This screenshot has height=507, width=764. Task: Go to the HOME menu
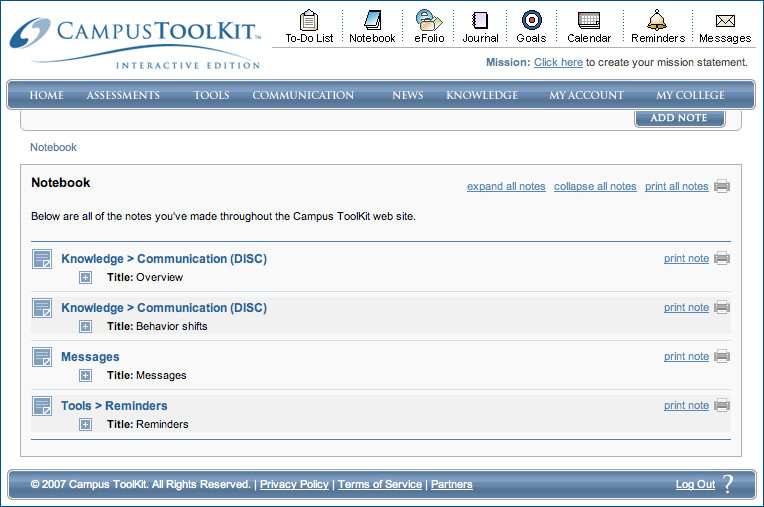[47, 95]
